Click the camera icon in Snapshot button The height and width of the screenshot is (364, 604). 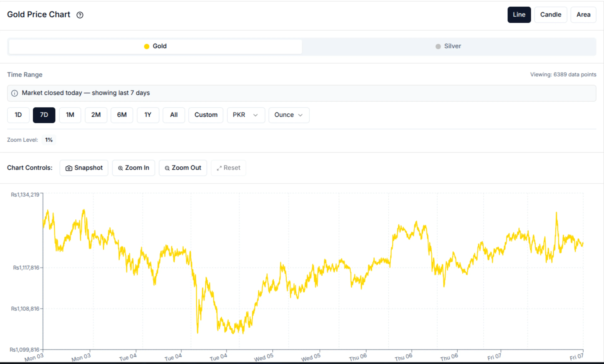click(69, 168)
